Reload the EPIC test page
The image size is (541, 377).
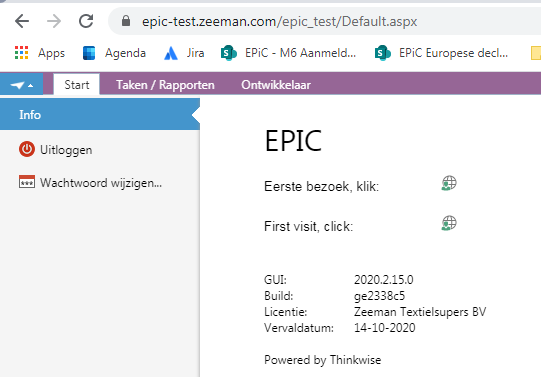[x=86, y=21]
